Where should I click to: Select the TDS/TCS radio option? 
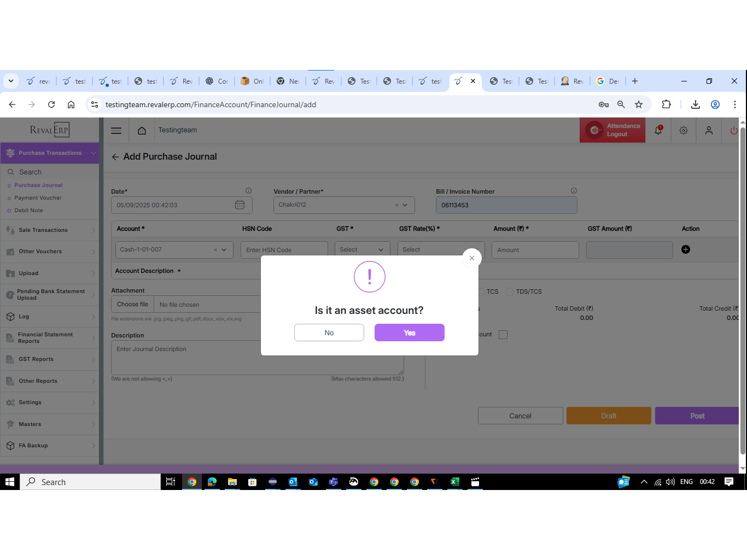coord(510,292)
